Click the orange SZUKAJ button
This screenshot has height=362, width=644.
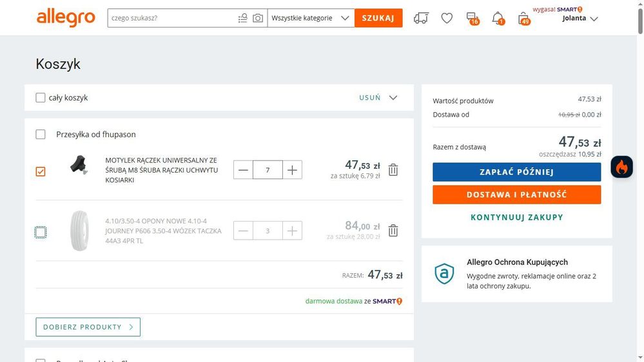(x=378, y=18)
